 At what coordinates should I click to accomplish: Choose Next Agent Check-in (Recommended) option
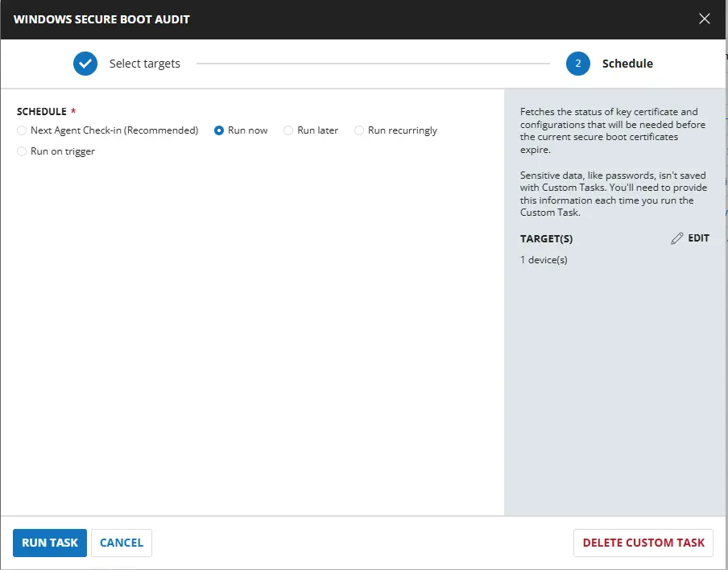coord(22,130)
